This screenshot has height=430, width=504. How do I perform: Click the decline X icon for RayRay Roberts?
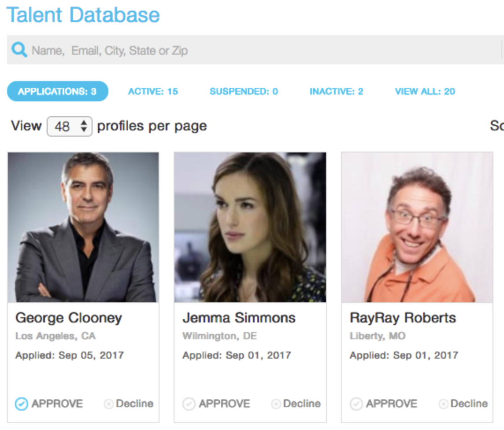[x=443, y=404]
